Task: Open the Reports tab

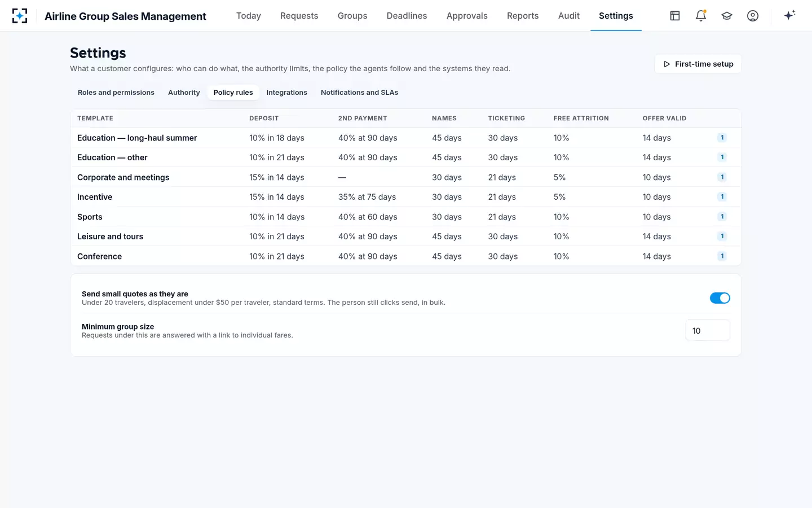Action: coord(523,16)
